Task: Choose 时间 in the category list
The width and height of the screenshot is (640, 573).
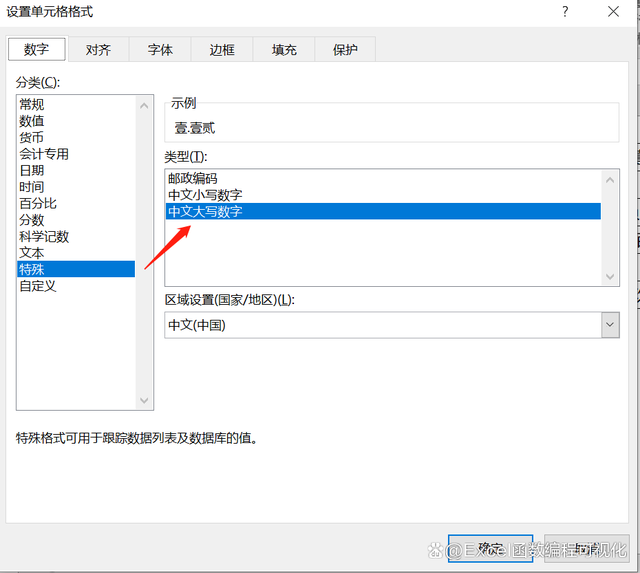Action: coord(76,187)
